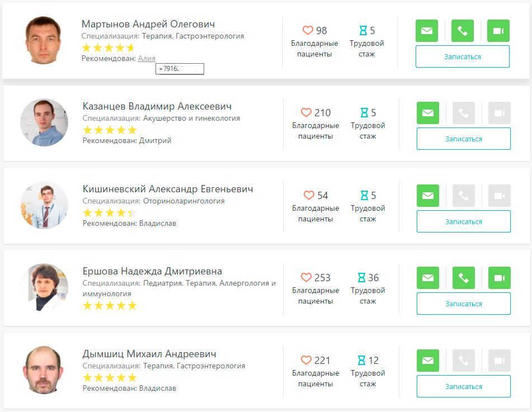Open a video call with Ершова Надежда Дмитриевна

tap(500, 278)
